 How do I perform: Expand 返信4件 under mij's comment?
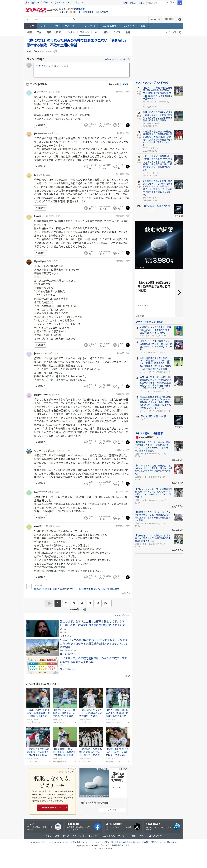point(40,208)
